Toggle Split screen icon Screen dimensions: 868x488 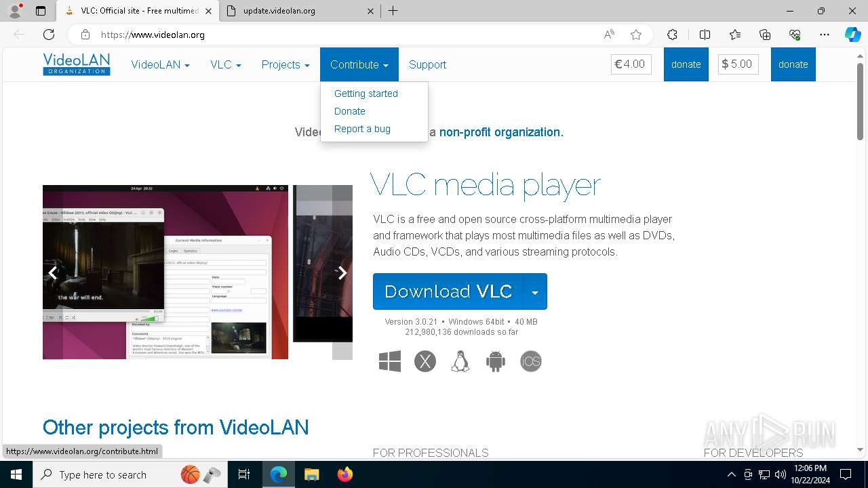tap(705, 35)
